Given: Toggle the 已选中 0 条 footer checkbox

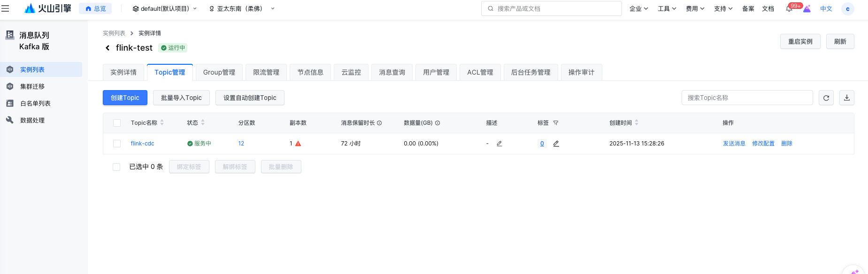Looking at the screenshot, I should pos(116,167).
